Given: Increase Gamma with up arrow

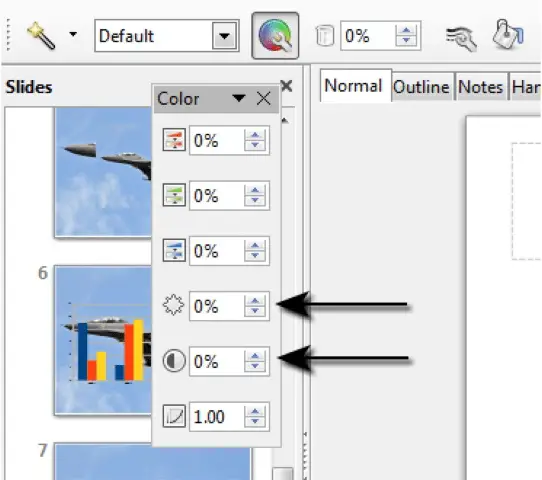Looking at the screenshot, I should [x=255, y=411].
